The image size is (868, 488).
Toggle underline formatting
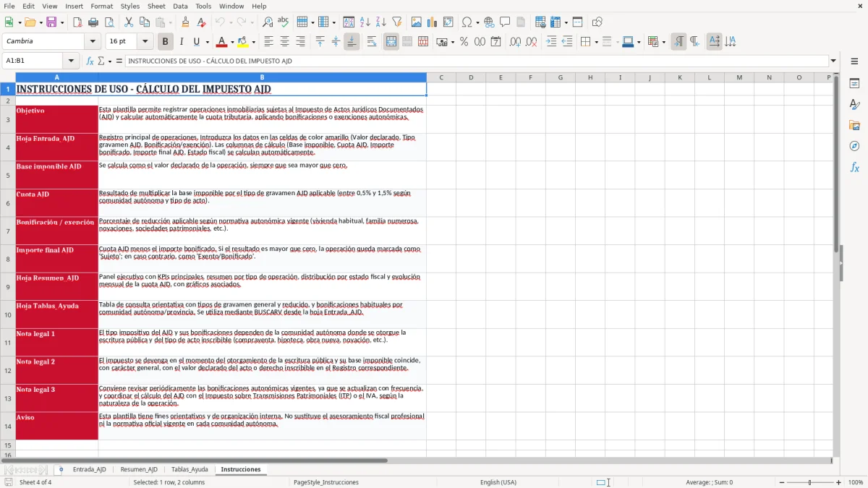(x=197, y=42)
